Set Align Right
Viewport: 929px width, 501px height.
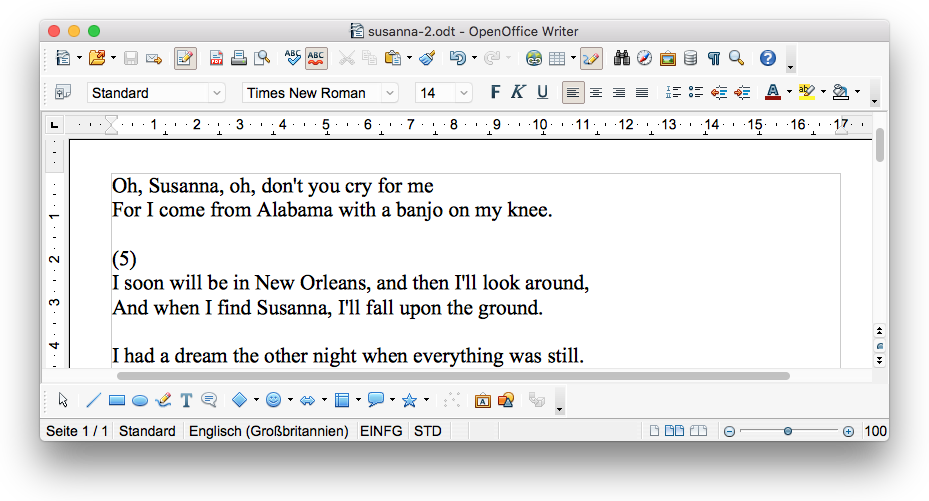click(x=619, y=92)
